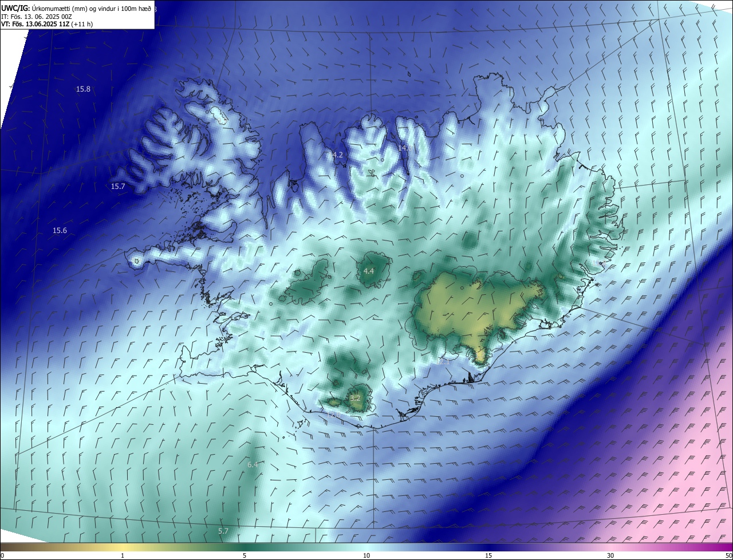Click the 6.4 value label
The width and height of the screenshot is (733, 560).
[253, 464]
